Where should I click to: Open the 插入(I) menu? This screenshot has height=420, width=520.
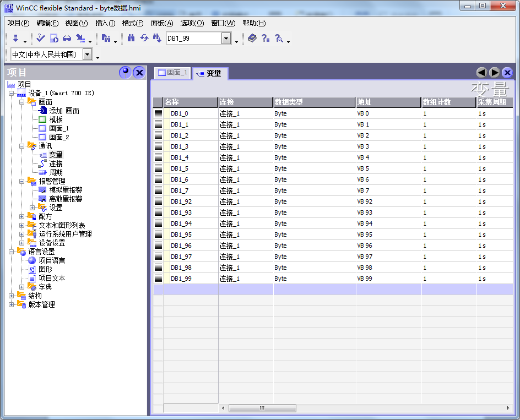[105, 23]
